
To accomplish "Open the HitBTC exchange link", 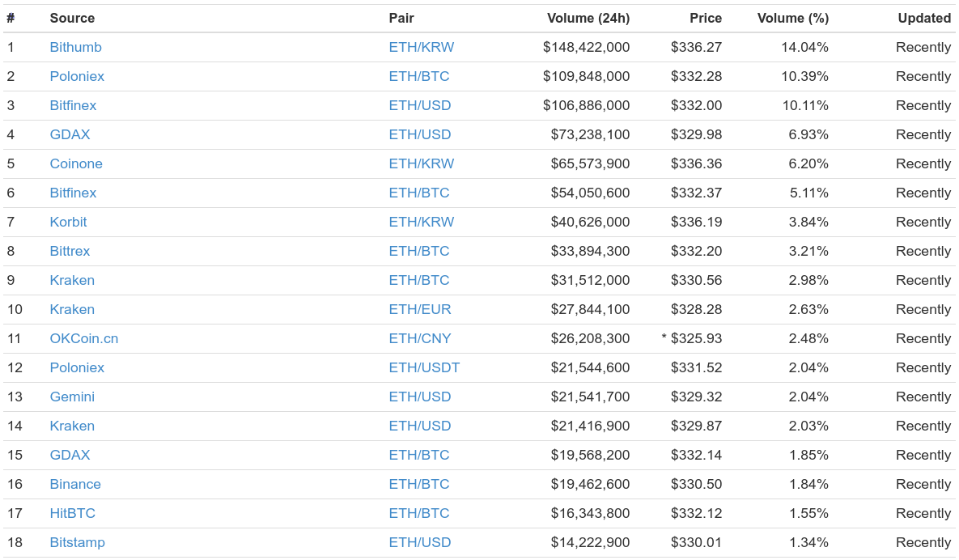I will point(72,514).
